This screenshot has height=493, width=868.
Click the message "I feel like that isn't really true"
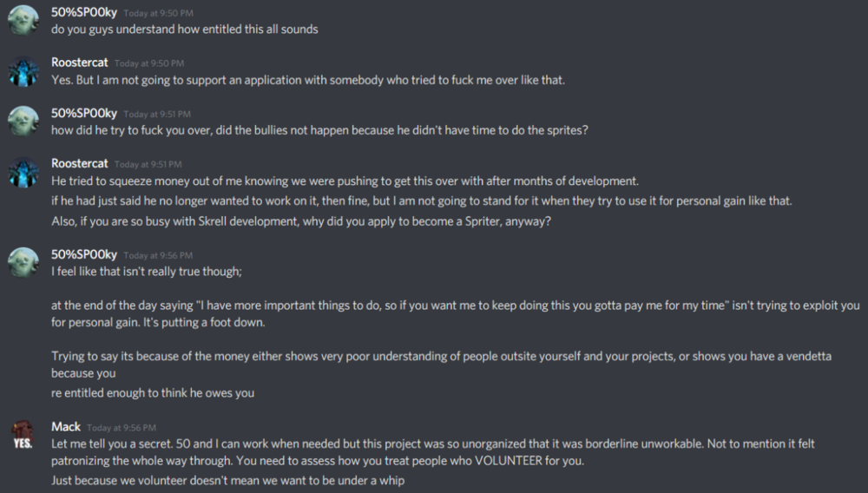pos(146,271)
